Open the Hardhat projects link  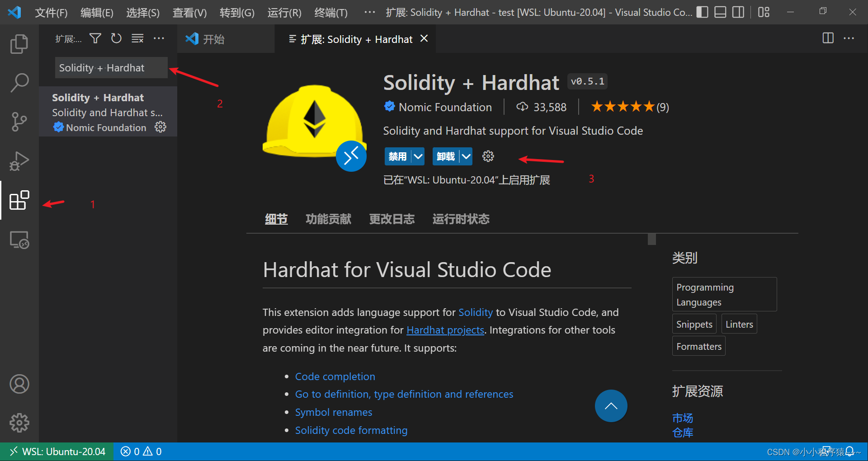tap(445, 330)
